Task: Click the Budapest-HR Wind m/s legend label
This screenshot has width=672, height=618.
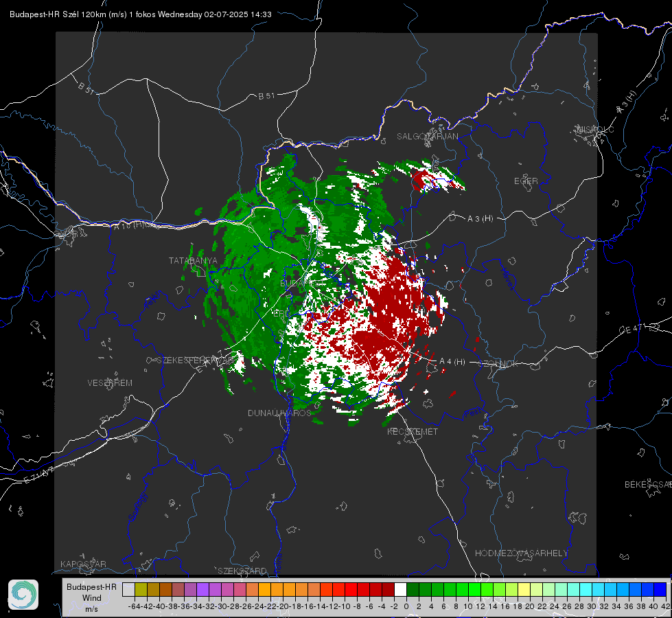Action: pos(92,598)
